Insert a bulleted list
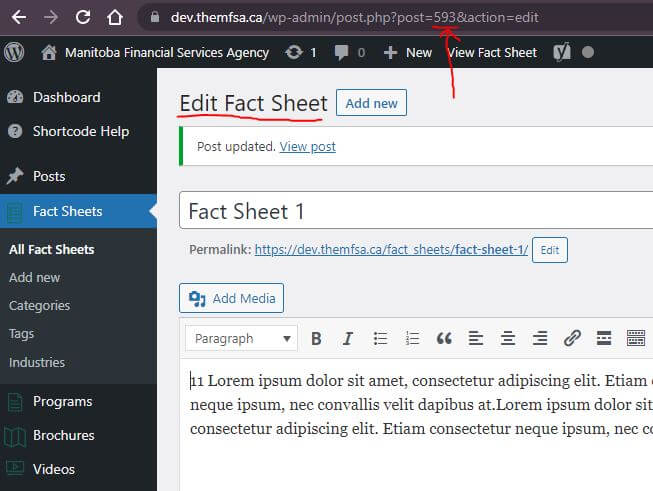The width and height of the screenshot is (653, 491). point(380,339)
